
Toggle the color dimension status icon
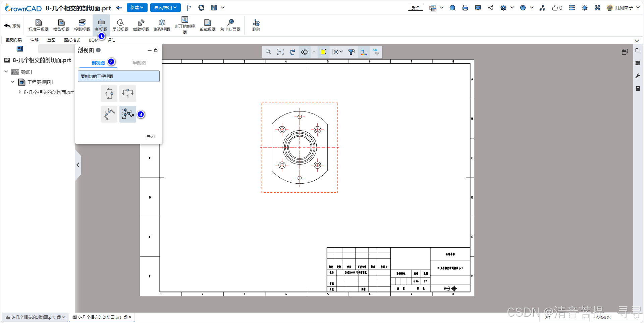click(364, 52)
